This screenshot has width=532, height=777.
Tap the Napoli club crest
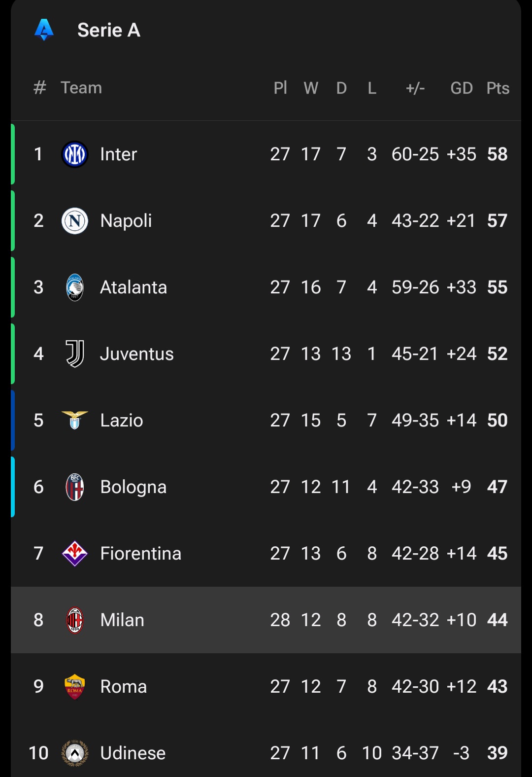[75, 221]
